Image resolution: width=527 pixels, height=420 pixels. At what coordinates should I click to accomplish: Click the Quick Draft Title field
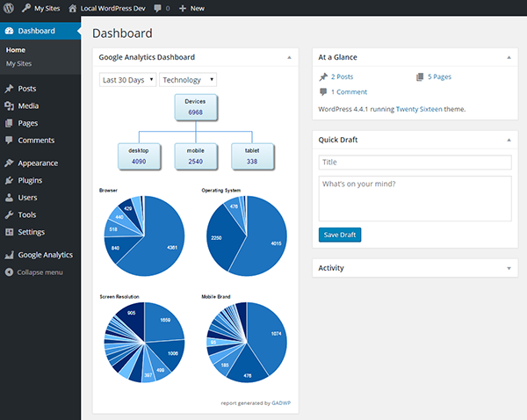pyautogui.click(x=415, y=163)
